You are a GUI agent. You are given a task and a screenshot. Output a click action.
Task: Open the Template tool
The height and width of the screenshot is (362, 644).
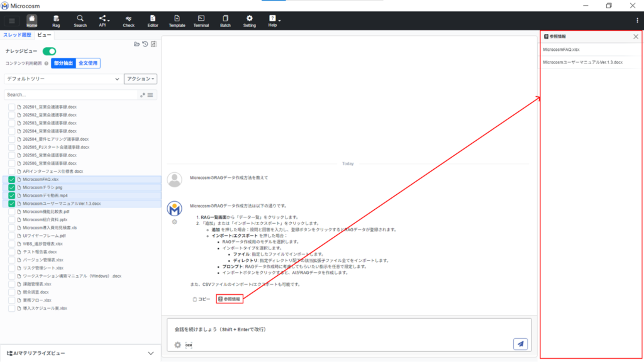[177, 21]
